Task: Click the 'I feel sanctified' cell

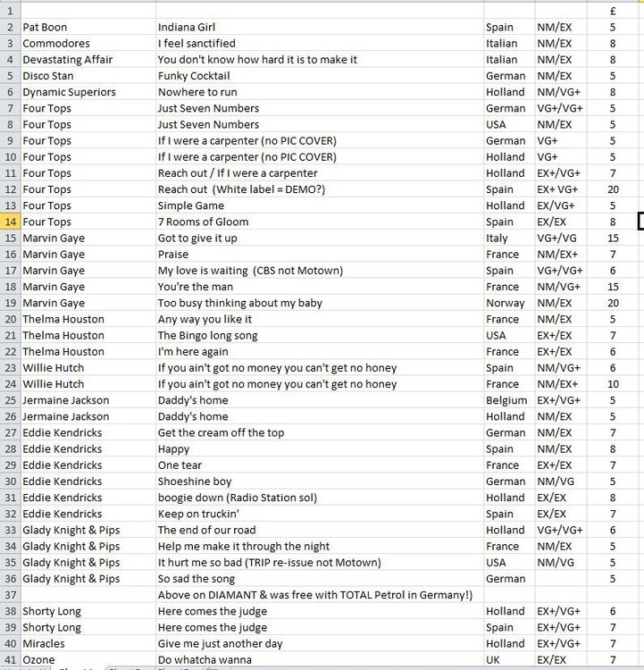Action: point(320,43)
